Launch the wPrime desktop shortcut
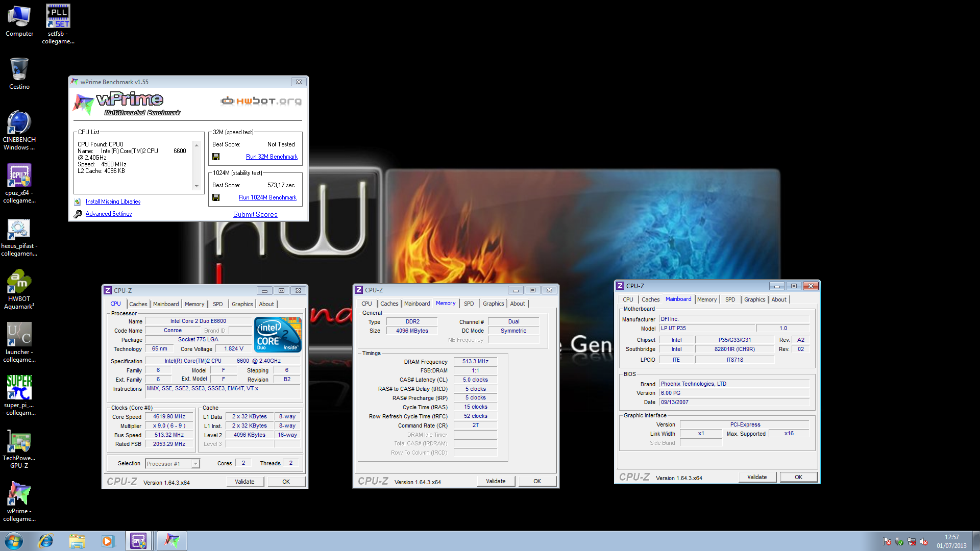The height and width of the screenshot is (551, 980). (x=19, y=502)
